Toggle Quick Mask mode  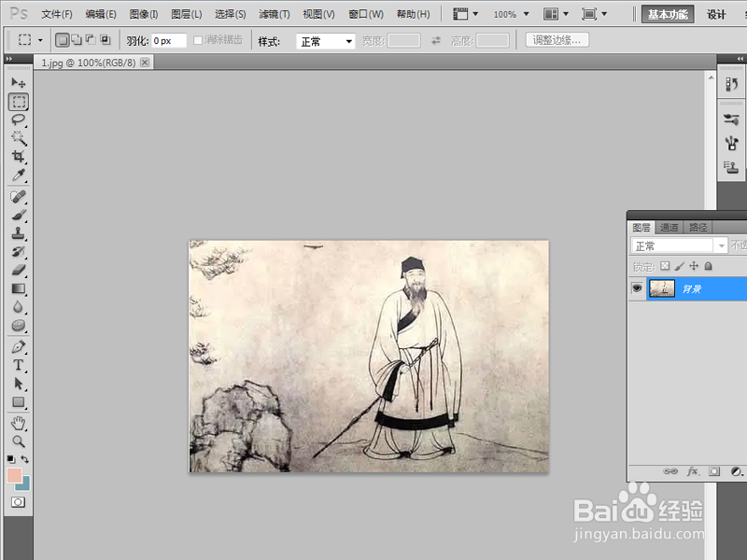tap(18, 502)
